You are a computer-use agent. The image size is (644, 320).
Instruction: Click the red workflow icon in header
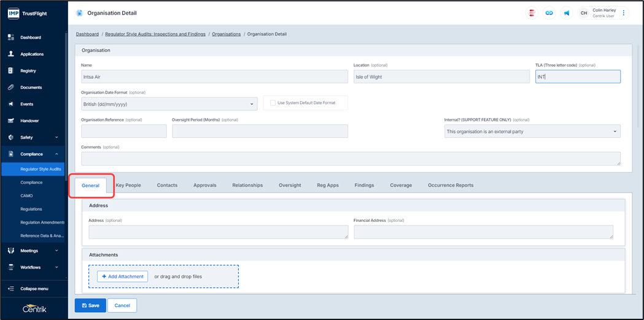tap(532, 13)
